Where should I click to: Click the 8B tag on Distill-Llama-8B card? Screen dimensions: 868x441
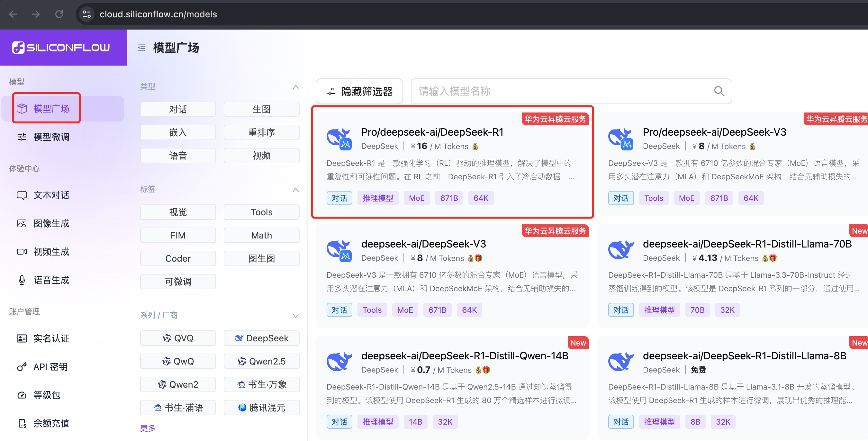[x=695, y=422]
